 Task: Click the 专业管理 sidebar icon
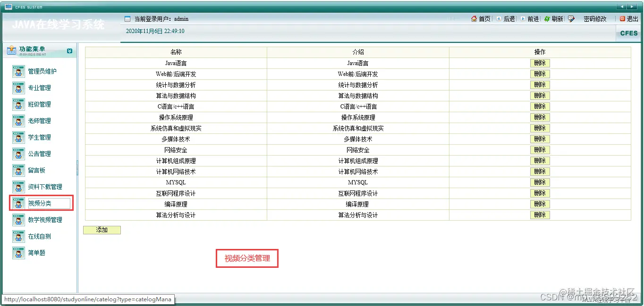18,88
